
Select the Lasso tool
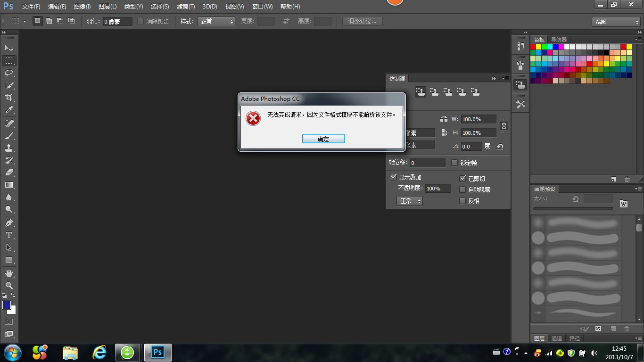(9, 73)
